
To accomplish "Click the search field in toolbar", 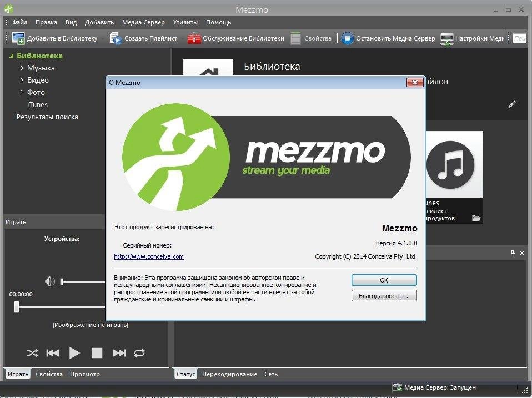I will point(519,38).
